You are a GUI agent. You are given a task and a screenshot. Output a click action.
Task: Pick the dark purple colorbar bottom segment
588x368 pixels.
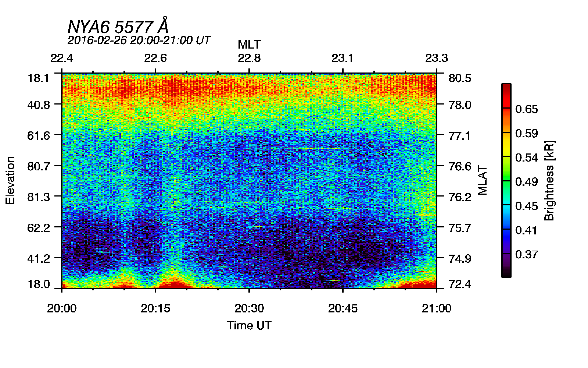pos(506,265)
